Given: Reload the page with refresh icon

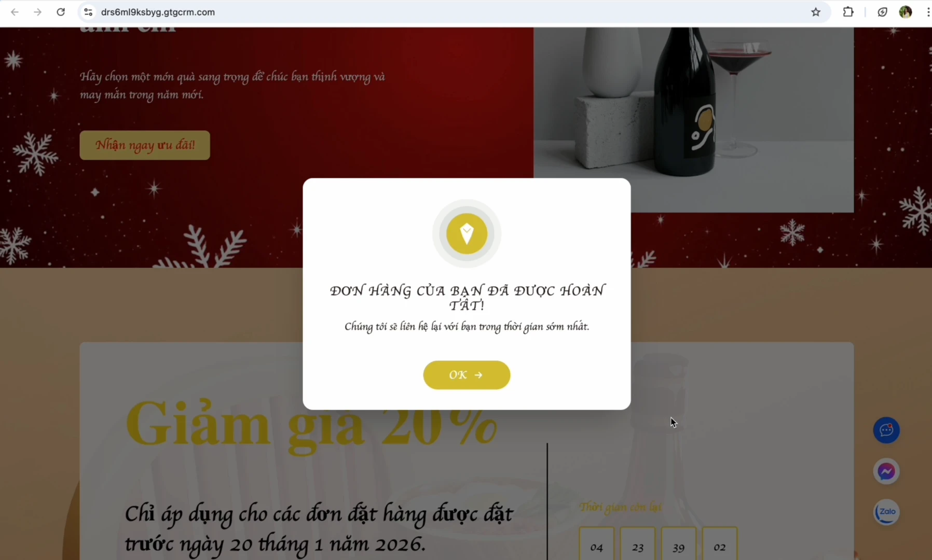Looking at the screenshot, I should [x=61, y=12].
